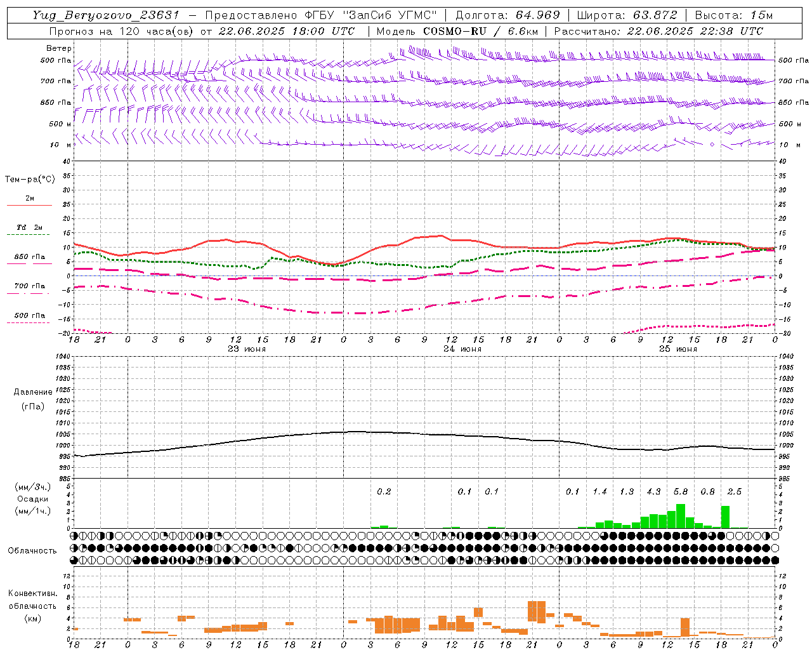812x650 pixels.
Task: Click the Рассчитано: 22.06.2025 22:38 UTC timestamp
Action: [658, 31]
